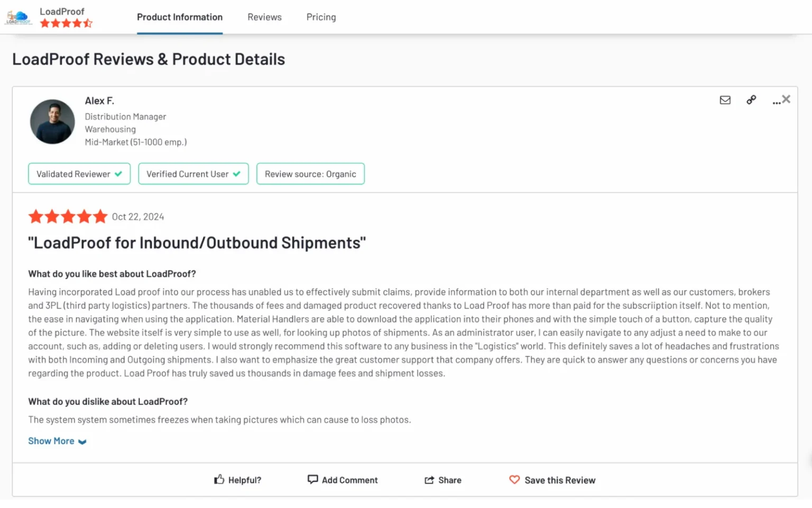Click the heart Save this Review icon
Viewport: 812px width, 508px height.
pyautogui.click(x=514, y=479)
